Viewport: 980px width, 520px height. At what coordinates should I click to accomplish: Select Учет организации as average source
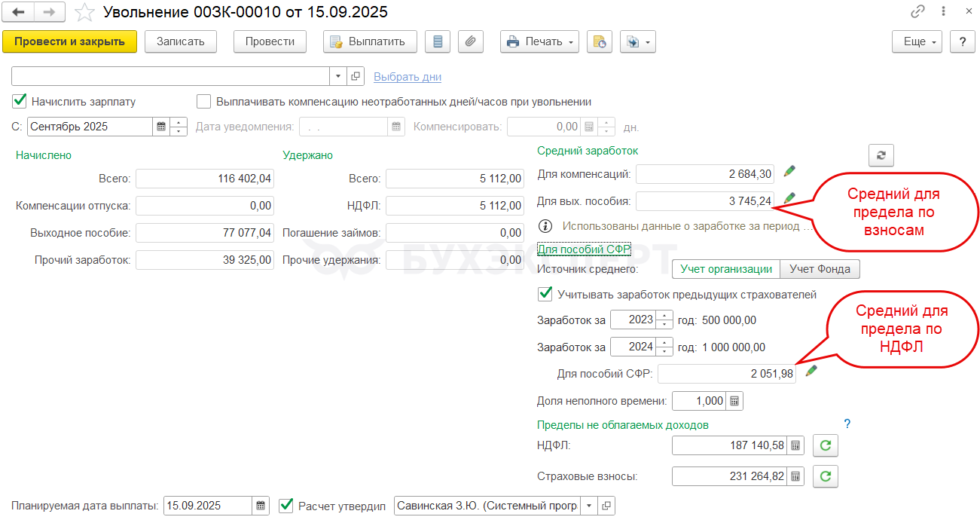pyautogui.click(x=726, y=269)
